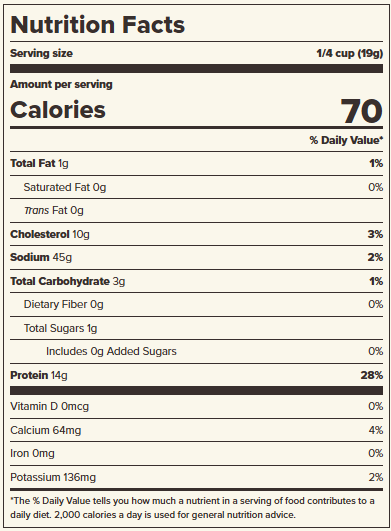Image resolution: width=391 pixels, height=531 pixels.
Task: Select the Serving size label
Action: tap(41, 53)
